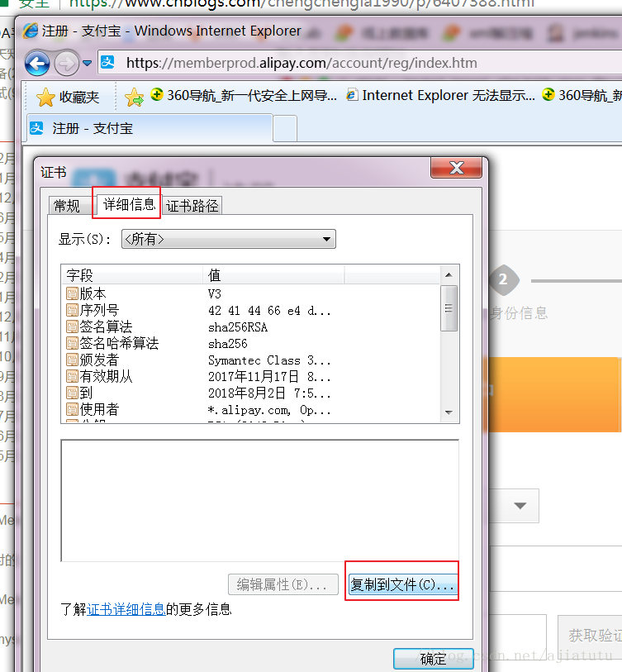The width and height of the screenshot is (622, 672).
Task: Click the 使用者 row document icon
Action: point(73,410)
